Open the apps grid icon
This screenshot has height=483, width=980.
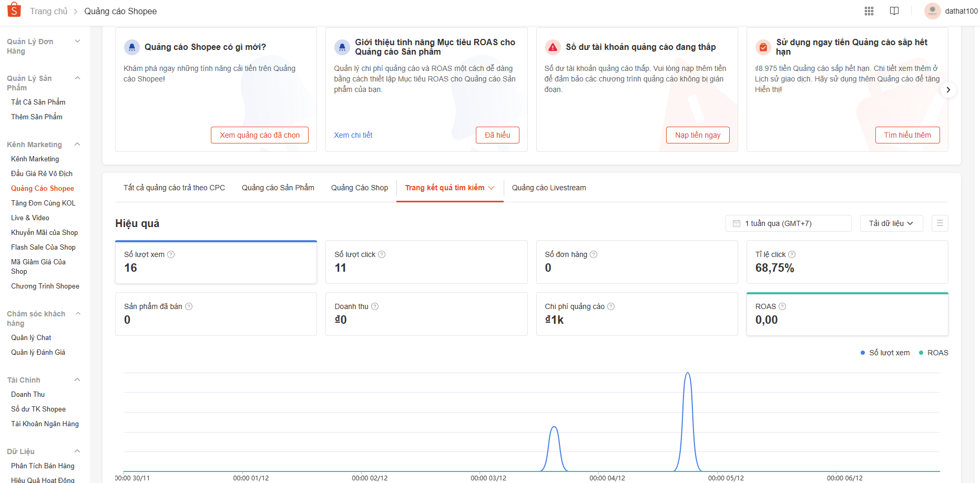(869, 11)
